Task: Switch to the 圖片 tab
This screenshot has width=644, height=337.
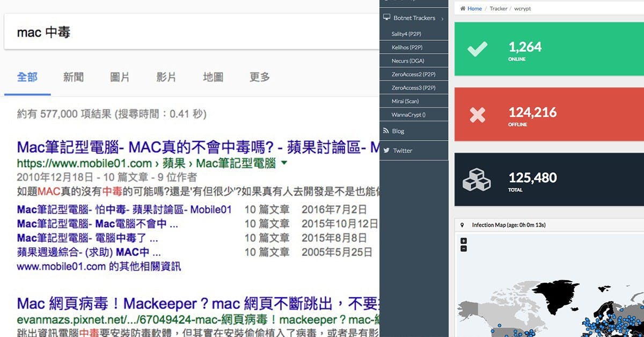Action: 120,77
